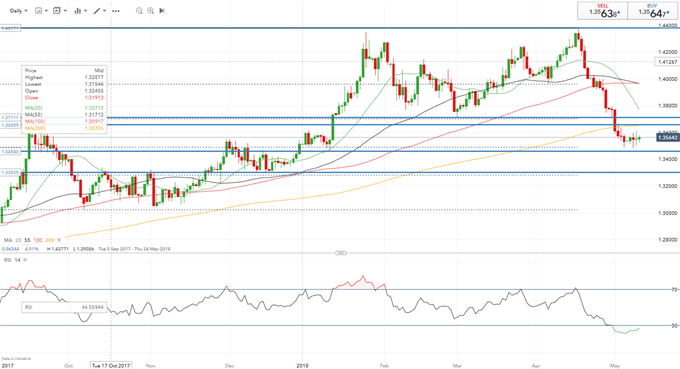Click the 1.36555 horizontal line label
Screen dimensions: 680x369
[x=10, y=125]
